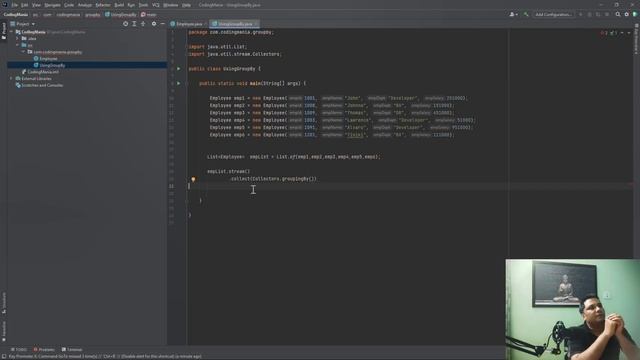Image resolution: width=640 pixels, height=360 pixels.
Task: Click the Key Promoter X status bar message
Action: (105, 356)
